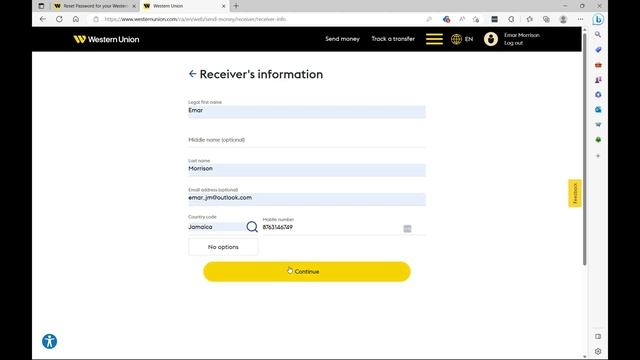Click the yellow Feedback side tab
Viewport: 640px width, 360px height.
tap(575, 193)
